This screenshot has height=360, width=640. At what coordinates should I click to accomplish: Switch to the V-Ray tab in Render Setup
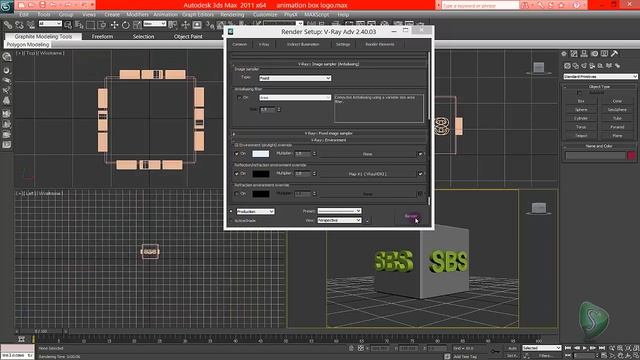click(x=264, y=44)
